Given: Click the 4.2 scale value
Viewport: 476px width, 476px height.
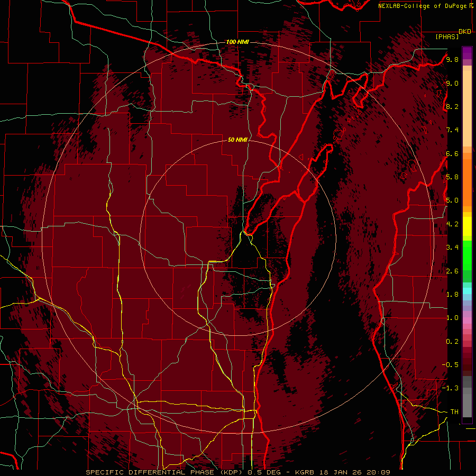Looking at the screenshot, I should pos(452,224).
